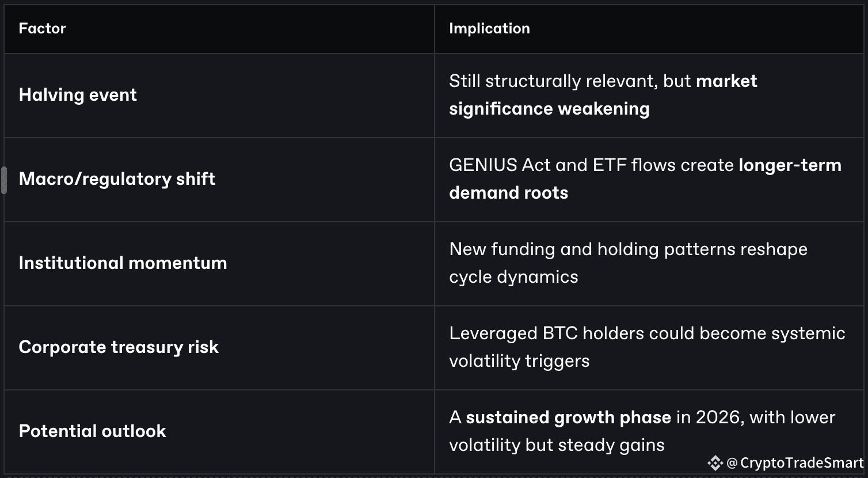Select the Factor column header
This screenshot has width=868, height=478.
click(42, 28)
